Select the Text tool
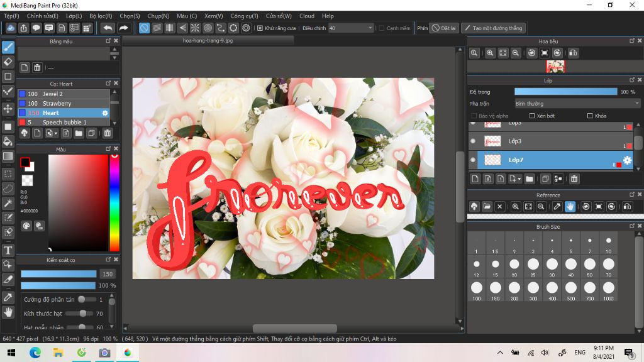 8,250
